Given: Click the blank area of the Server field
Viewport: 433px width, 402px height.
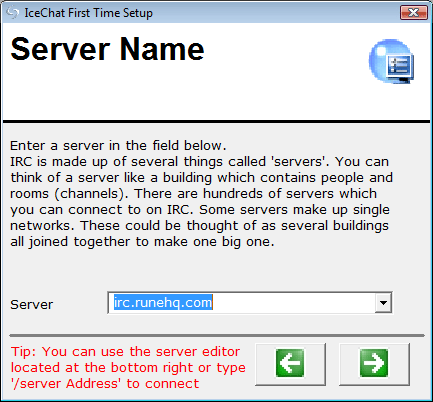Looking at the screenshot, I should [293, 303].
